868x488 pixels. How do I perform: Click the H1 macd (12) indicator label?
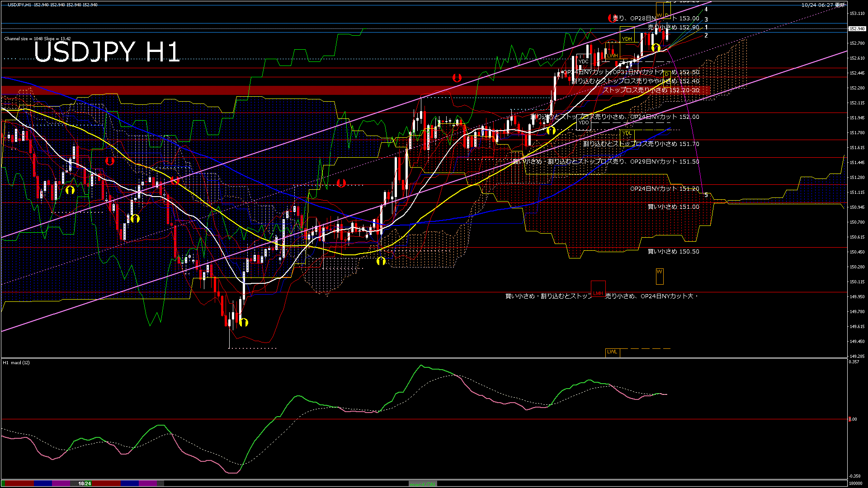[x=16, y=362]
